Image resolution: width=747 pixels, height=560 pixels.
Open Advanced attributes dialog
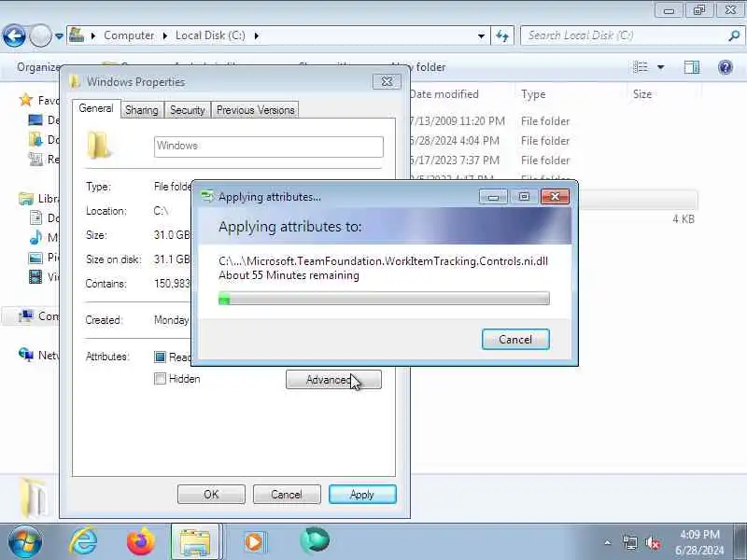(x=333, y=380)
